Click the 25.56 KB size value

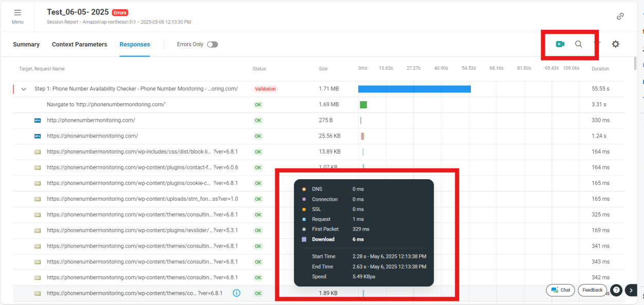[x=329, y=136]
